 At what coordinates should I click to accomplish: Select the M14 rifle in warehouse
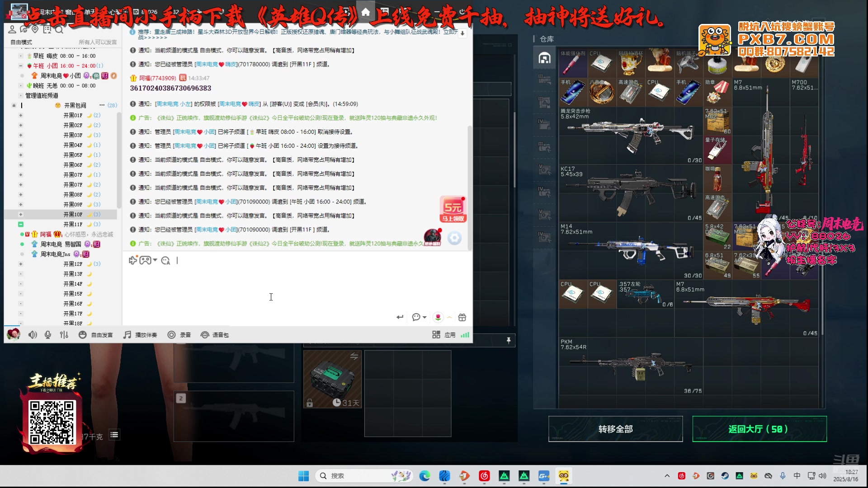coord(631,251)
